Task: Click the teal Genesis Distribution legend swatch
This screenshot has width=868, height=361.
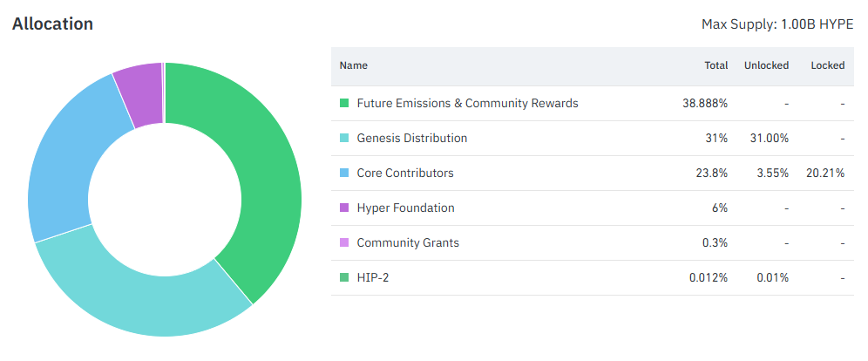Action: (344, 138)
